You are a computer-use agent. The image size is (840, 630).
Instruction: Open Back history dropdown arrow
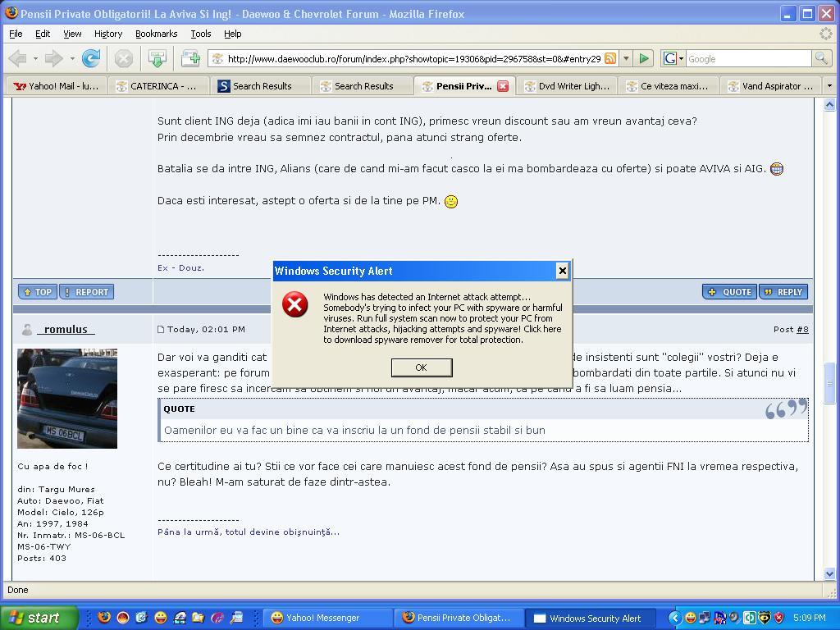pos(35,58)
